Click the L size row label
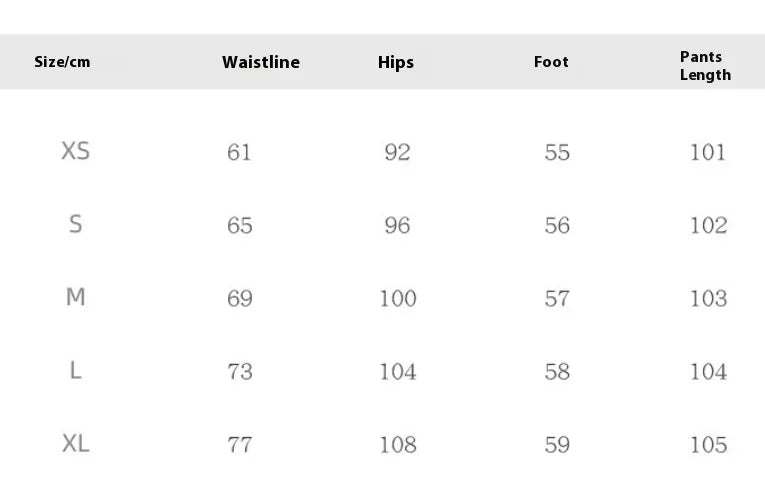Screen dimensions: 765x481 click(76, 370)
